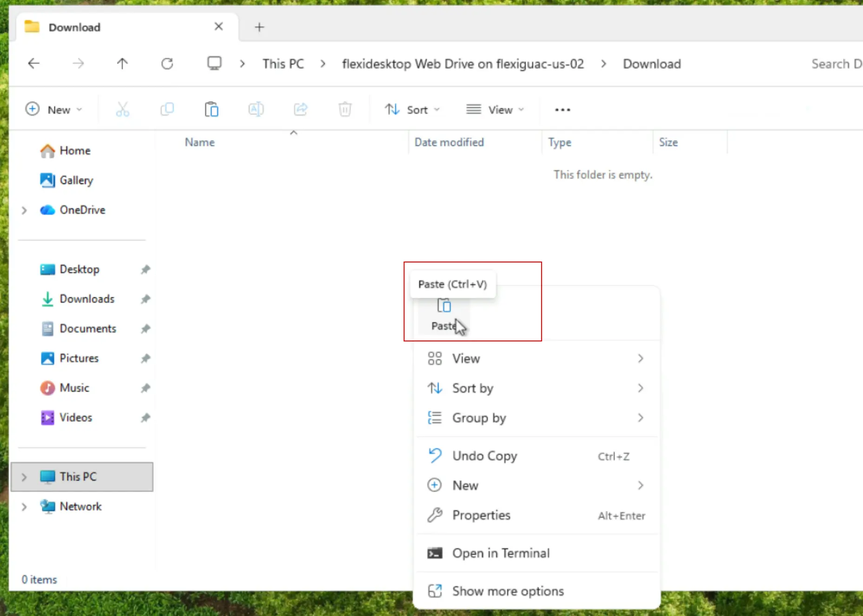Refresh the current folder view

pyautogui.click(x=167, y=63)
